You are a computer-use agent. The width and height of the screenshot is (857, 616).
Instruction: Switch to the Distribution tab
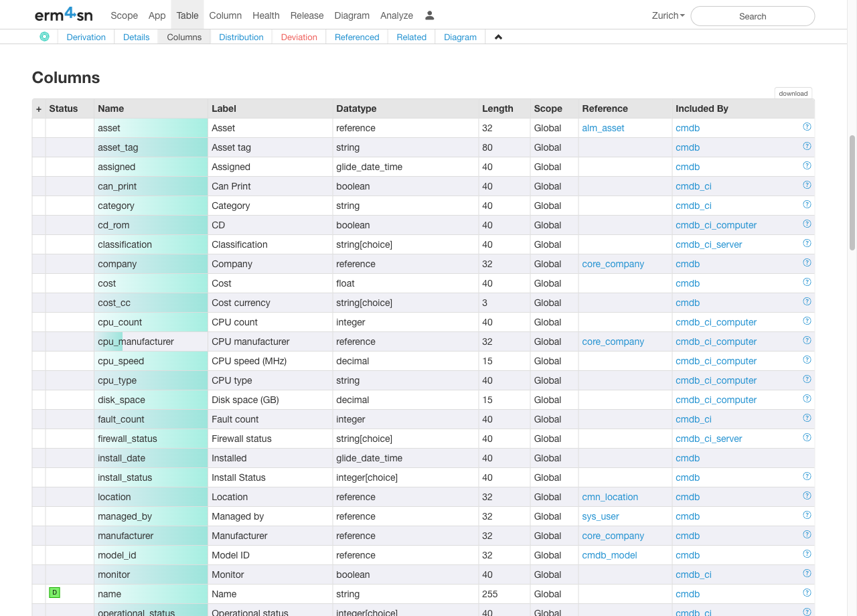click(241, 37)
